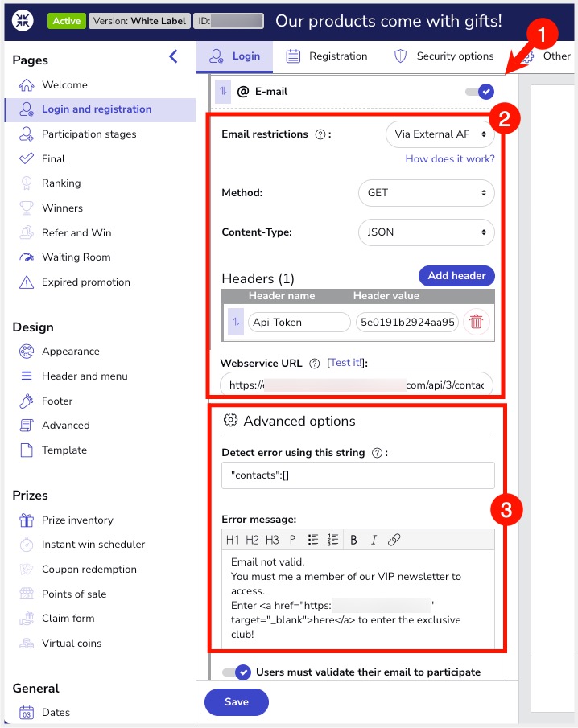The height and width of the screenshot is (728, 578).
Task: Toggle users must validate their email
Action: [x=237, y=672]
